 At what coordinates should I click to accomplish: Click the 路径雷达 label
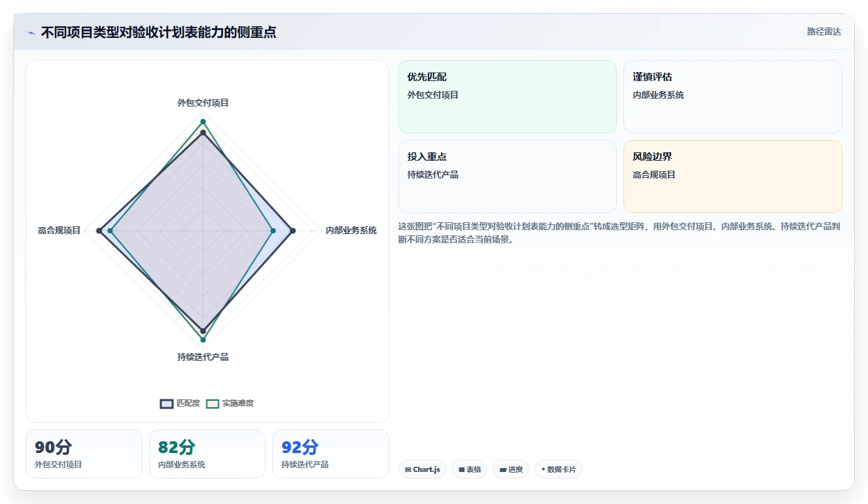[824, 31]
